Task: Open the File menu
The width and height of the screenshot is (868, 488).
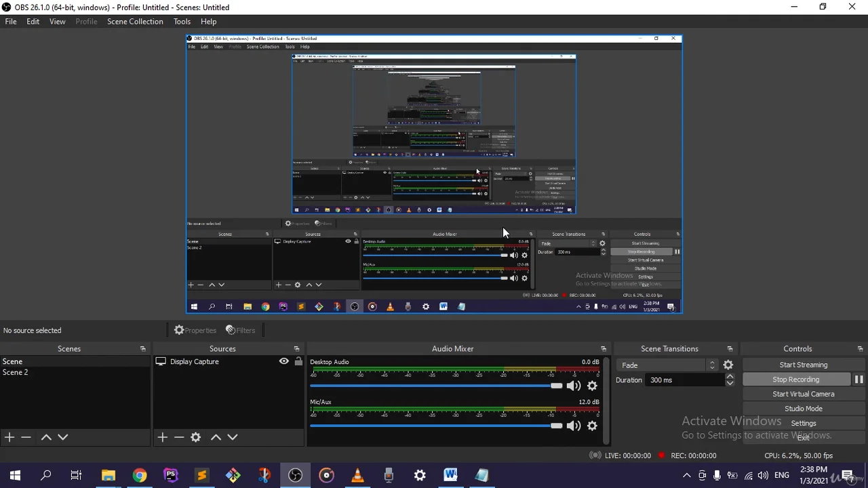Action: [x=11, y=22]
